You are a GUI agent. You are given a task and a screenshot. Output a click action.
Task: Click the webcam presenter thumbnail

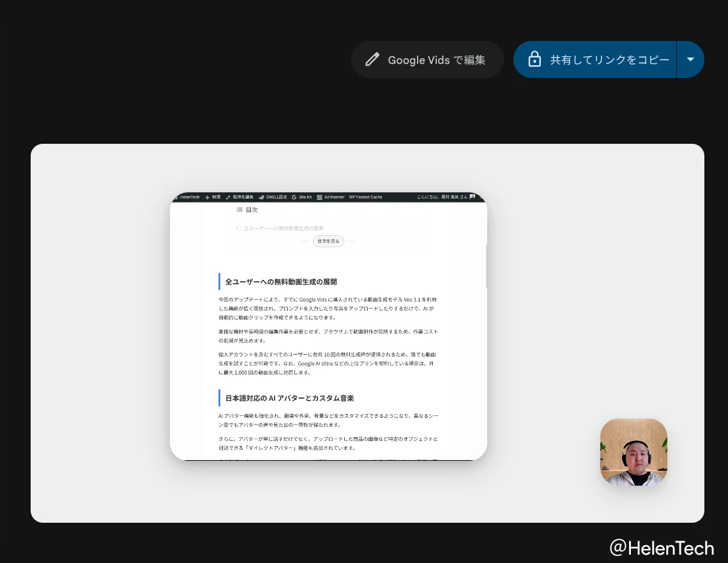click(633, 452)
